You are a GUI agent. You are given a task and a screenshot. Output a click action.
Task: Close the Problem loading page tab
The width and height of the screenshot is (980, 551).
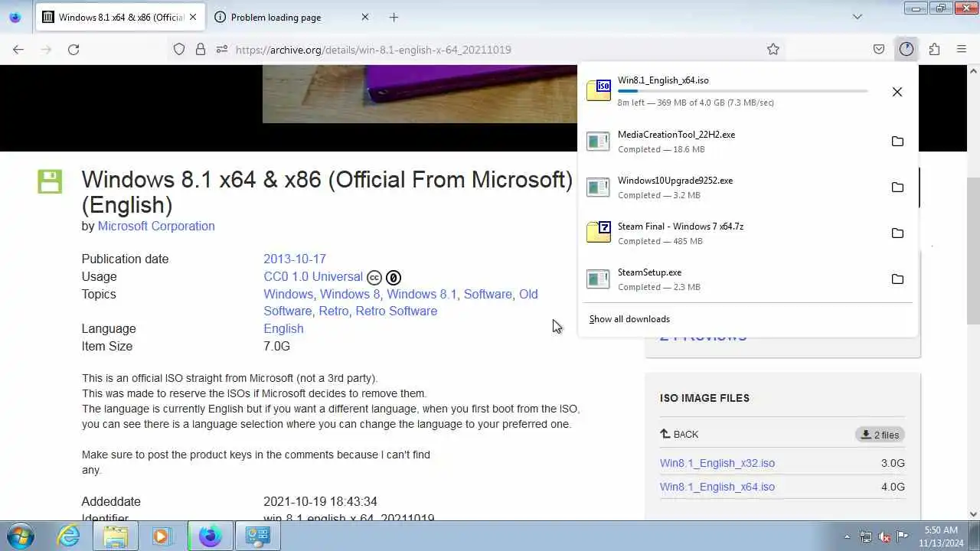pos(364,17)
